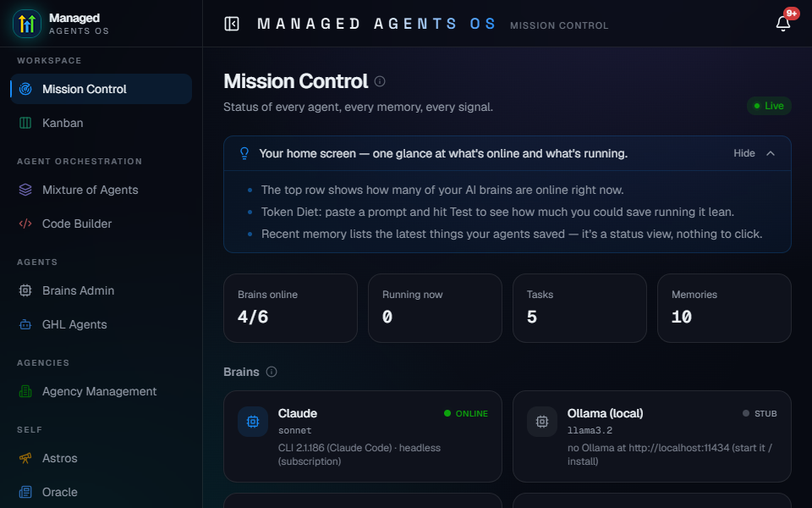This screenshot has height=508, width=812.
Task: Click the Token Diet tip bullet
Action: pyautogui.click(x=497, y=212)
